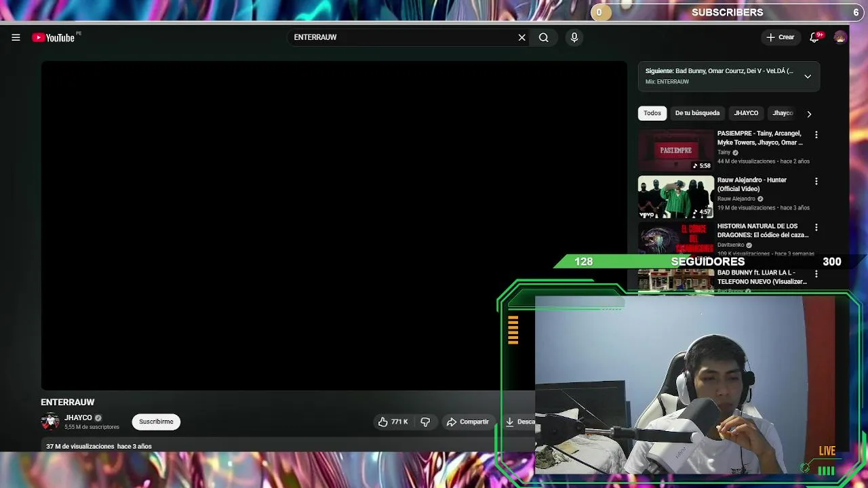The width and height of the screenshot is (868, 488).
Task: Go to YouTube home via logo
Action: pyautogui.click(x=54, y=37)
